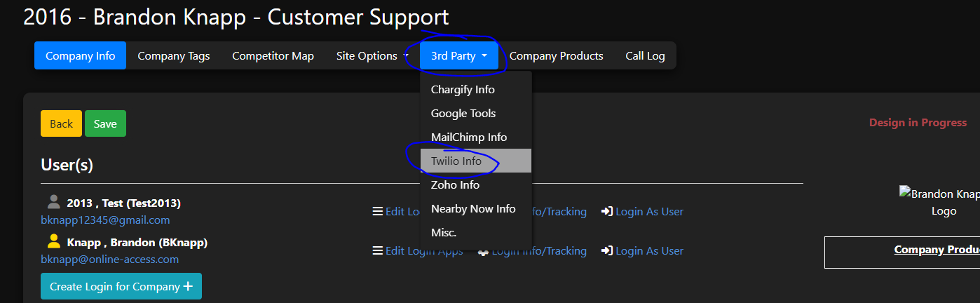Select Twilio Info from the menu
This screenshot has width=980, height=303.
456,161
